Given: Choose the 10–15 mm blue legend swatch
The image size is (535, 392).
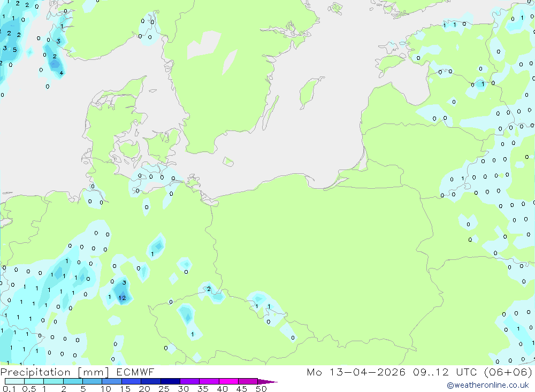Looking at the screenshot, I should coord(112,381).
